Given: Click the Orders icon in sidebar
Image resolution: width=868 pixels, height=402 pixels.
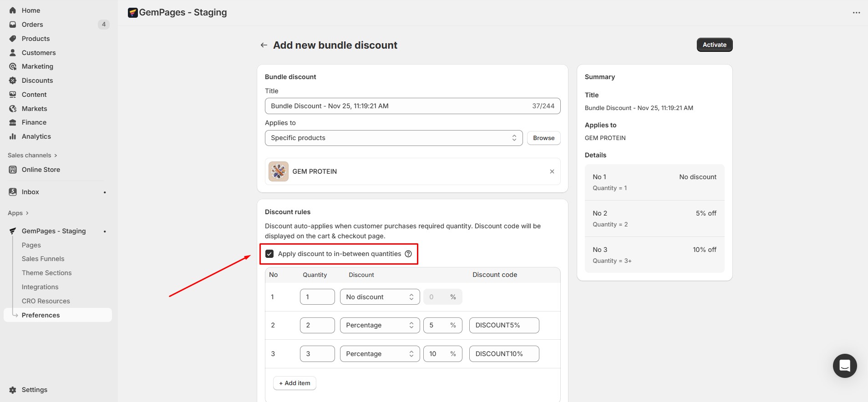Looking at the screenshot, I should [x=13, y=25].
